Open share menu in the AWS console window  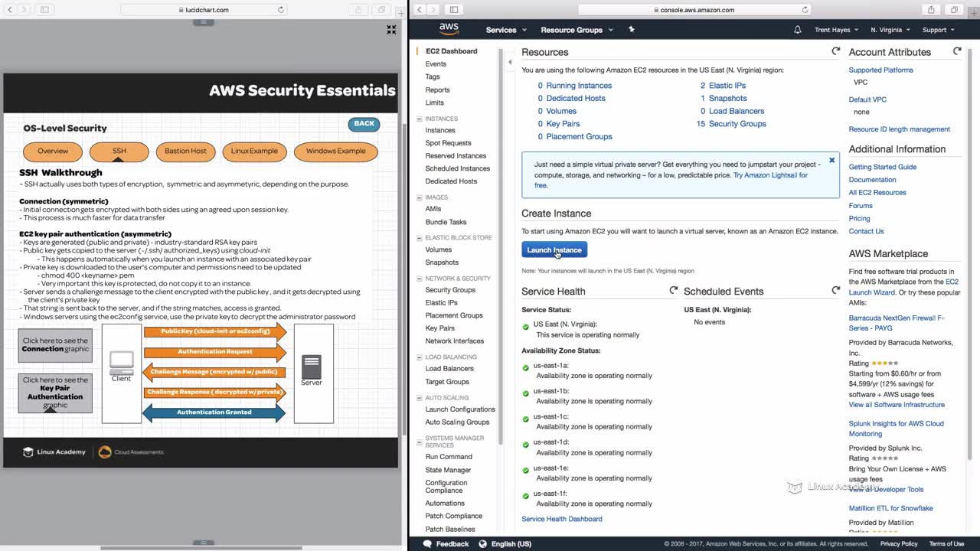point(931,10)
